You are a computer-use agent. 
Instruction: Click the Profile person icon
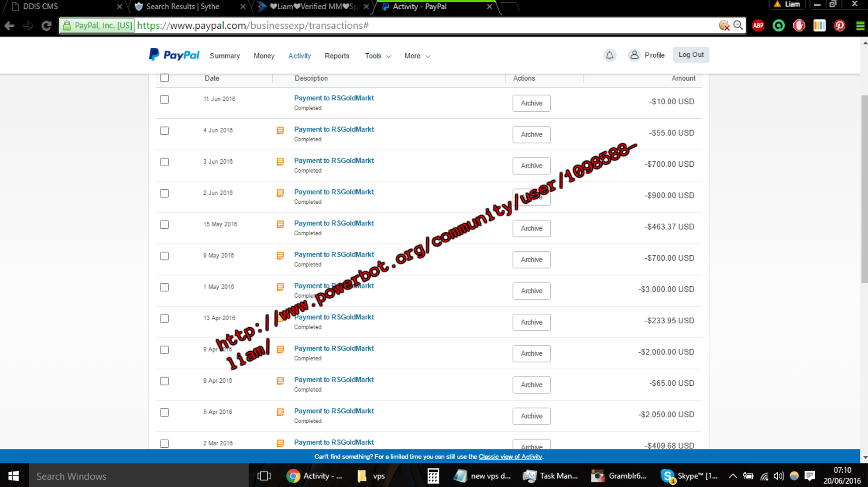[x=634, y=55]
